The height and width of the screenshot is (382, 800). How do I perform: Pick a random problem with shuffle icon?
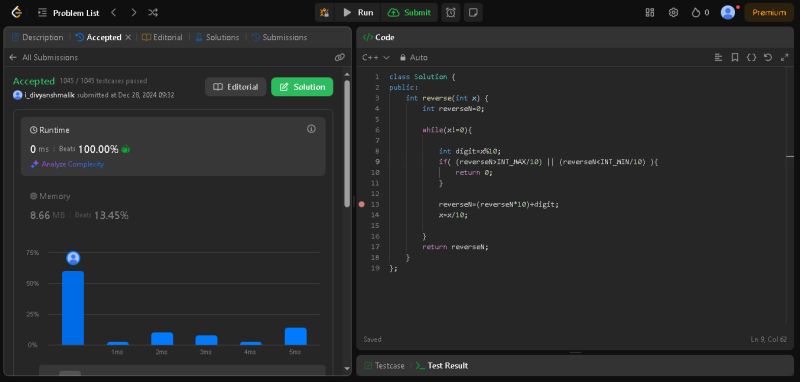[x=153, y=13]
